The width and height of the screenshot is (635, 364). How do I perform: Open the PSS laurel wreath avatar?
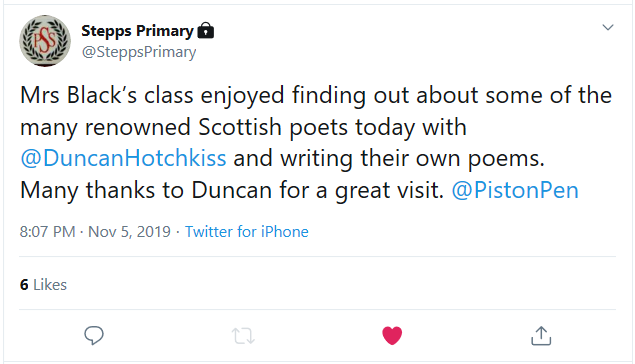pyautogui.click(x=45, y=41)
